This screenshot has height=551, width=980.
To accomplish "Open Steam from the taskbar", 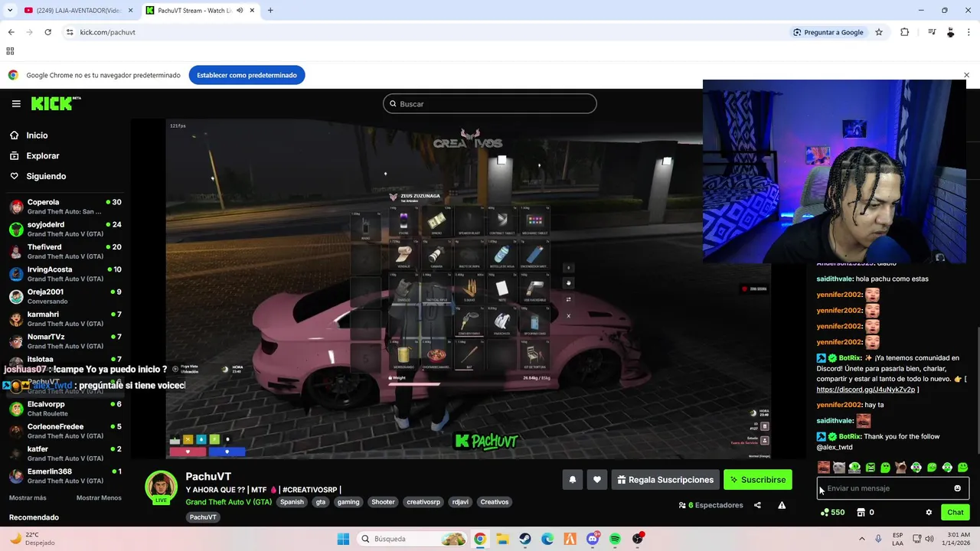I will [525, 539].
